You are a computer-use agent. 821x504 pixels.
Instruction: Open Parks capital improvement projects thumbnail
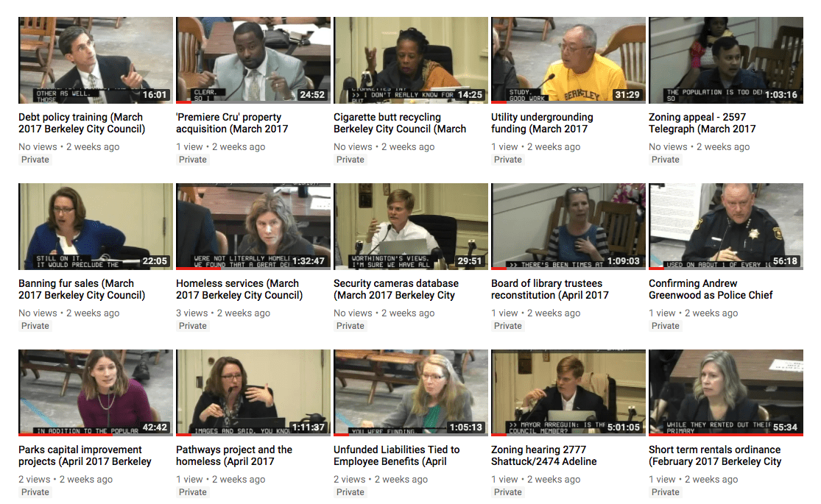(95, 393)
